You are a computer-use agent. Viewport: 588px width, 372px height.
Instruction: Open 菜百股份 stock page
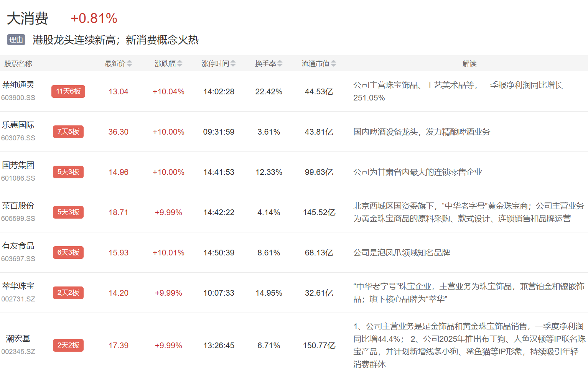click(x=18, y=206)
